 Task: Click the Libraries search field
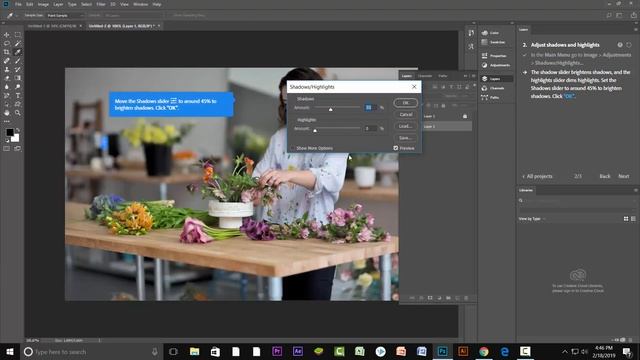click(578, 201)
